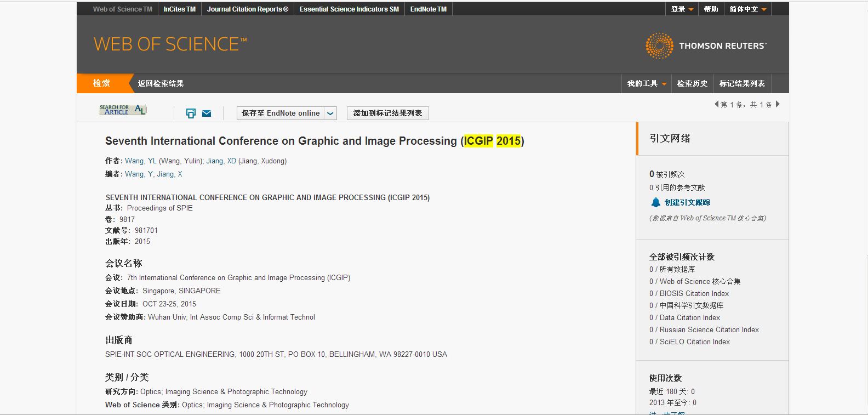Open 标记结果列表 marked list
Image resolution: width=868 pixels, height=415 pixels.
point(742,83)
